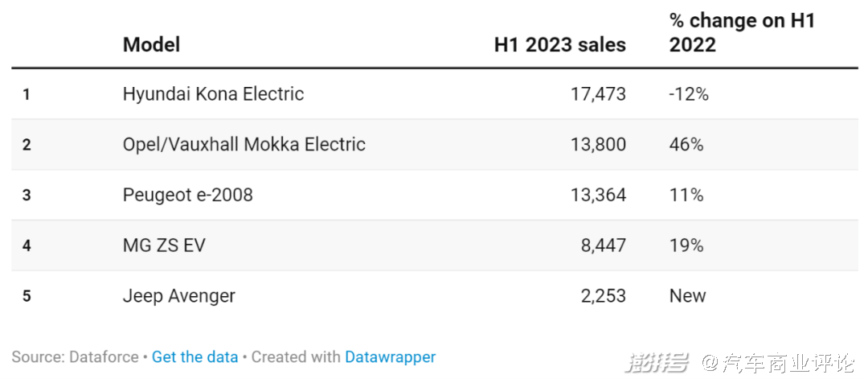The height and width of the screenshot is (379, 868).
Task: Select the 13,800 sales value
Action: [598, 145]
